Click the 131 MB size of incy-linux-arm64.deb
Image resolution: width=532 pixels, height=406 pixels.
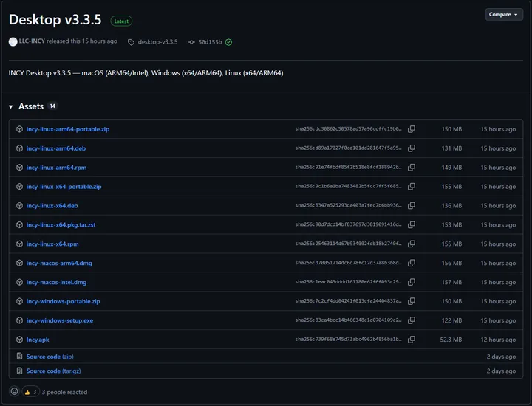451,148
